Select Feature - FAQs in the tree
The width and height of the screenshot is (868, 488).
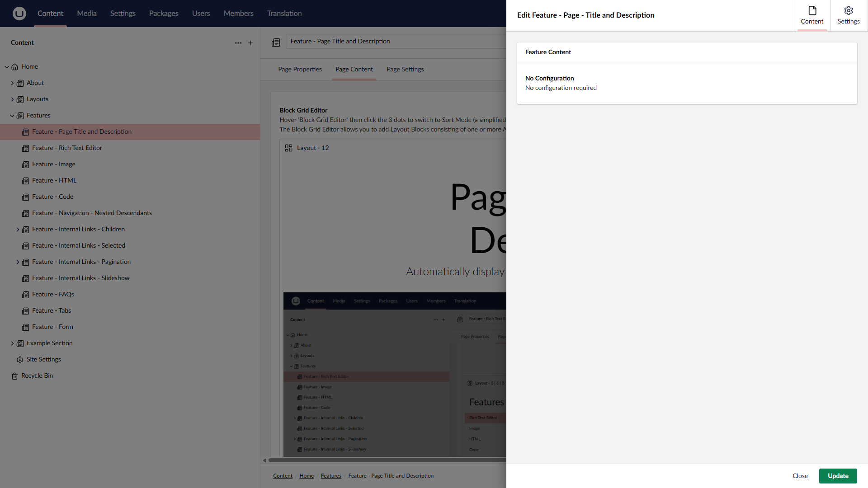[x=53, y=294]
